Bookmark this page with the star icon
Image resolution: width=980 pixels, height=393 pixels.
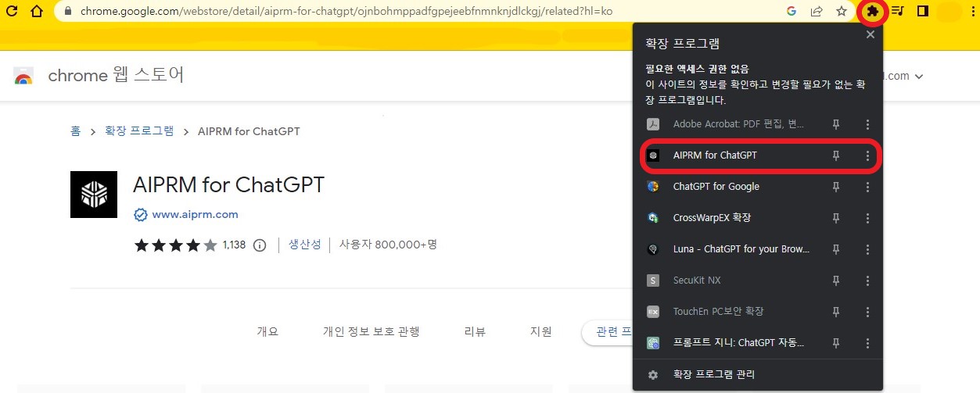tap(842, 11)
